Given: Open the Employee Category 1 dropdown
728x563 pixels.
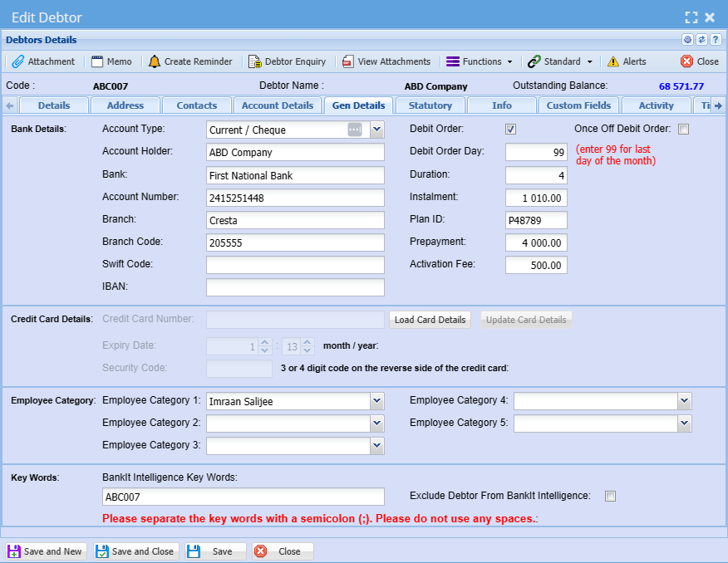Looking at the screenshot, I should point(376,402).
